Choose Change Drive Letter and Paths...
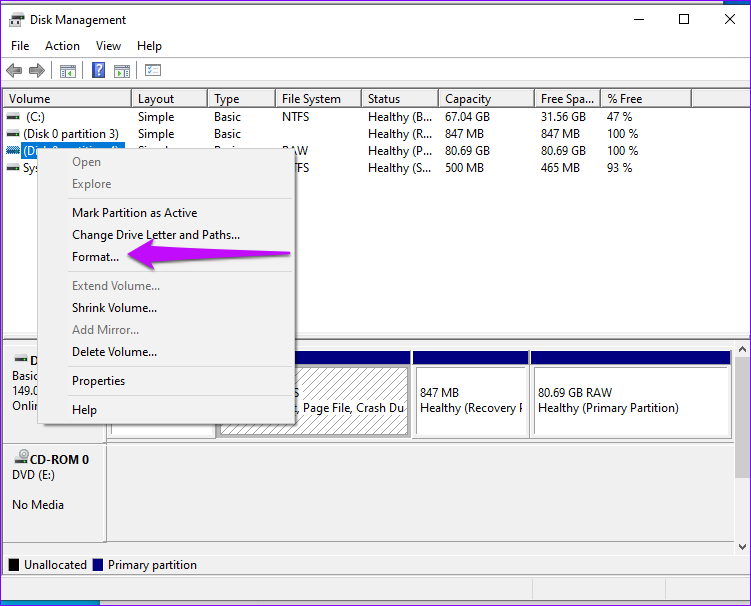The width and height of the screenshot is (751, 606). (156, 235)
